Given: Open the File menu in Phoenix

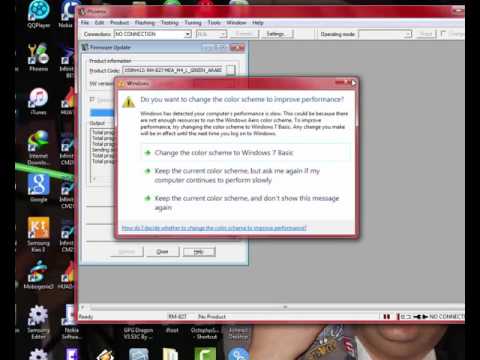Looking at the screenshot, I should point(85,23).
